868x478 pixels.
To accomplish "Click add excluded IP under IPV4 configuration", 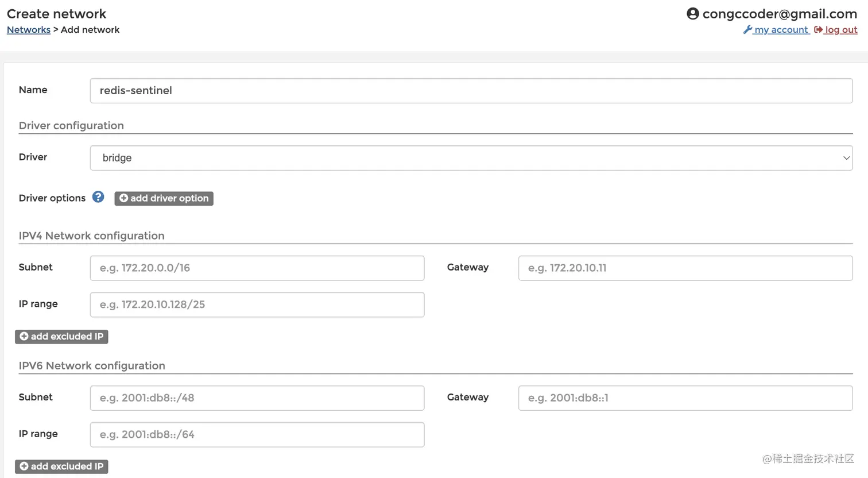I will pyautogui.click(x=61, y=337).
